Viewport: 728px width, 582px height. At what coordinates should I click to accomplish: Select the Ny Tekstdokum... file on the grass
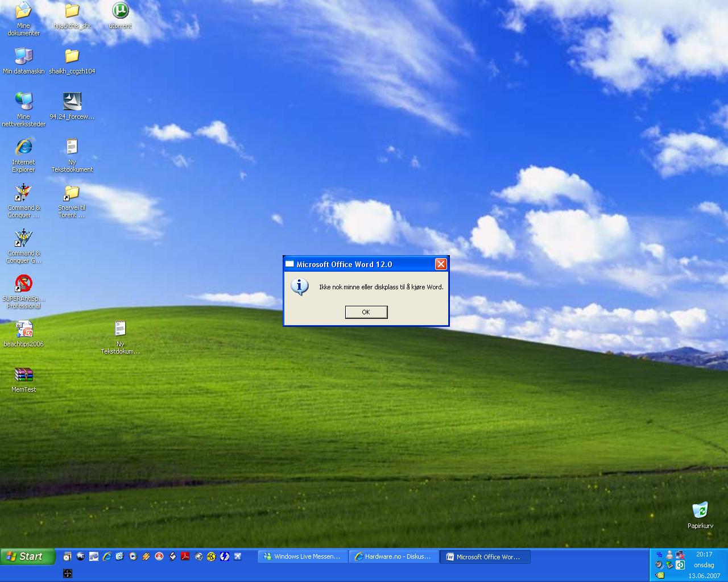(120, 337)
